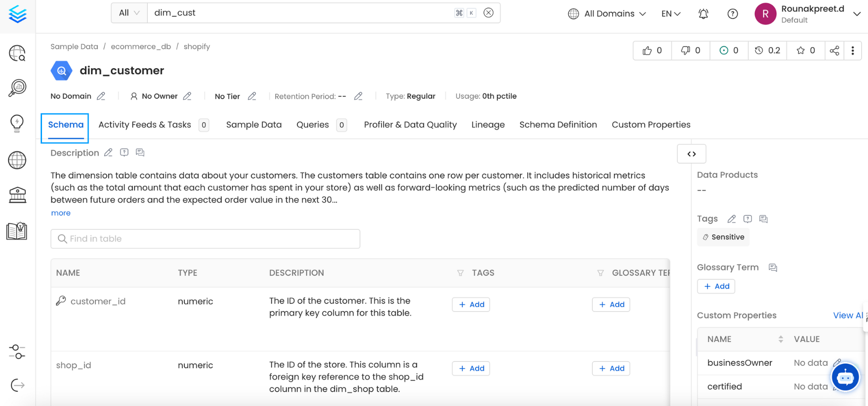Click the share icon for dim_customer
The height and width of the screenshot is (406, 868).
coord(834,51)
